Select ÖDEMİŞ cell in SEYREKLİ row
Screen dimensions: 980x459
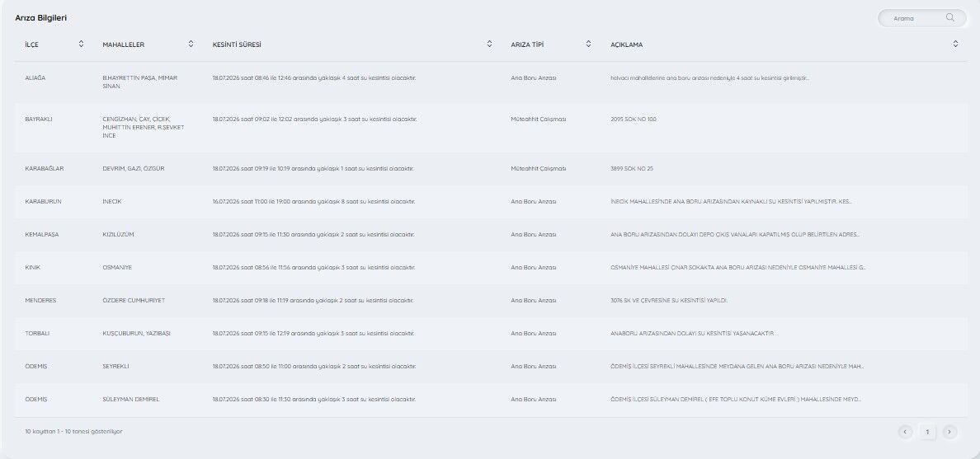35,367
